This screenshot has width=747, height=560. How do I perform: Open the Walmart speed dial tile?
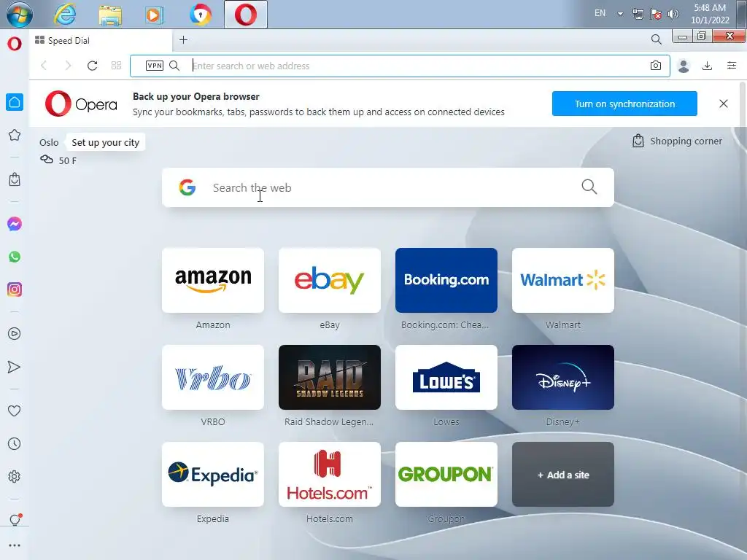pyautogui.click(x=563, y=281)
